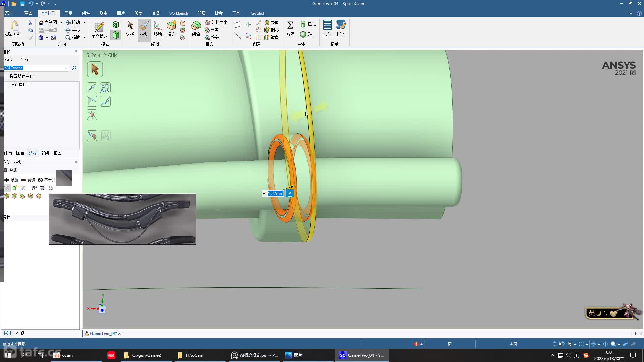Expand the Zoom (缩放) dropdown arrow

[84, 38]
